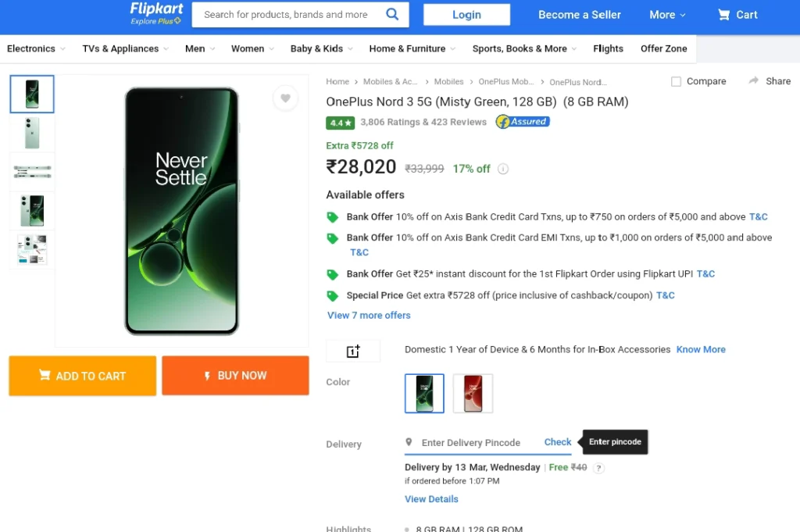Image resolution: width=800 pixels, height=532 pixels.
Task: Select the back-view phone thumbnail
Action: (32, 133)
